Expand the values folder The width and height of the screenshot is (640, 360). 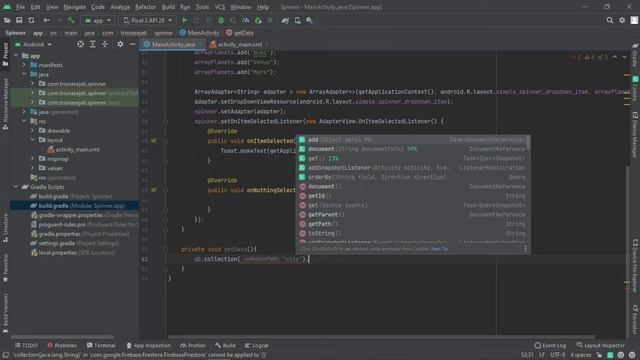(x=33, y=168)
